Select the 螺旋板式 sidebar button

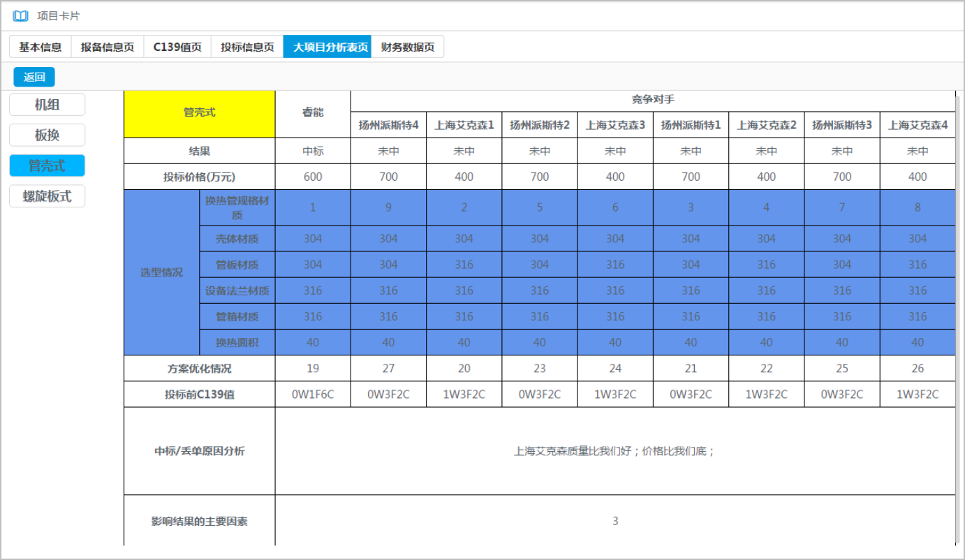[47, 196]
